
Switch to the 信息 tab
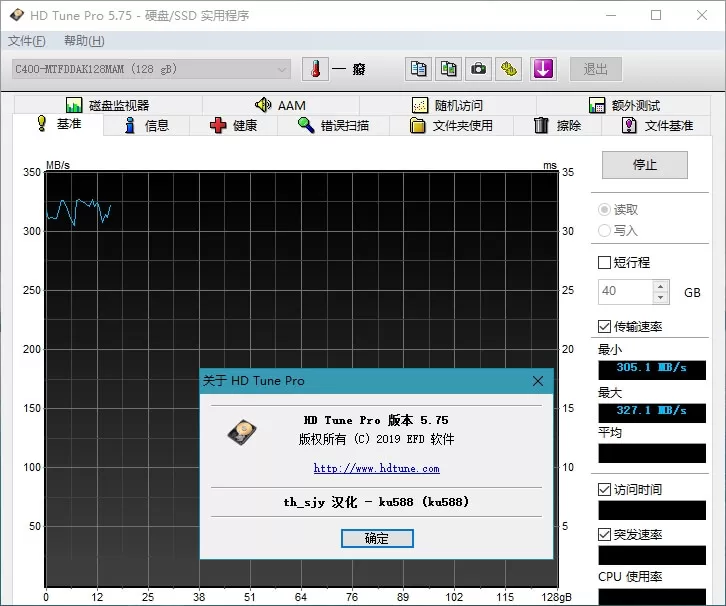146,125
